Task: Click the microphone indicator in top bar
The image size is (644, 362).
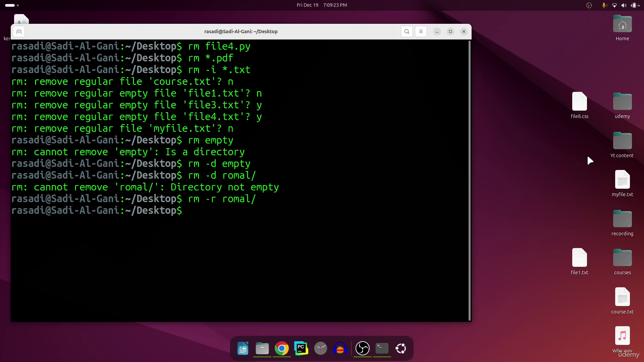Action: [604, 5]
